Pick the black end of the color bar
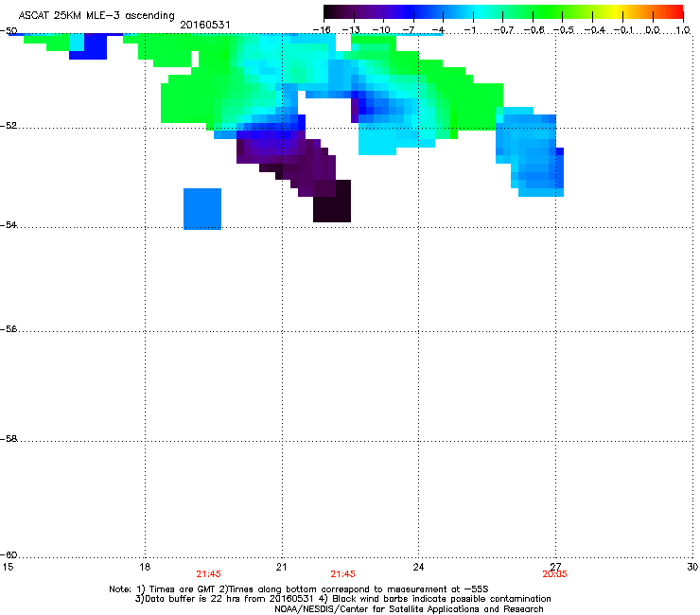700x615 pixels. pyautogui.click(x=331, y=12)
